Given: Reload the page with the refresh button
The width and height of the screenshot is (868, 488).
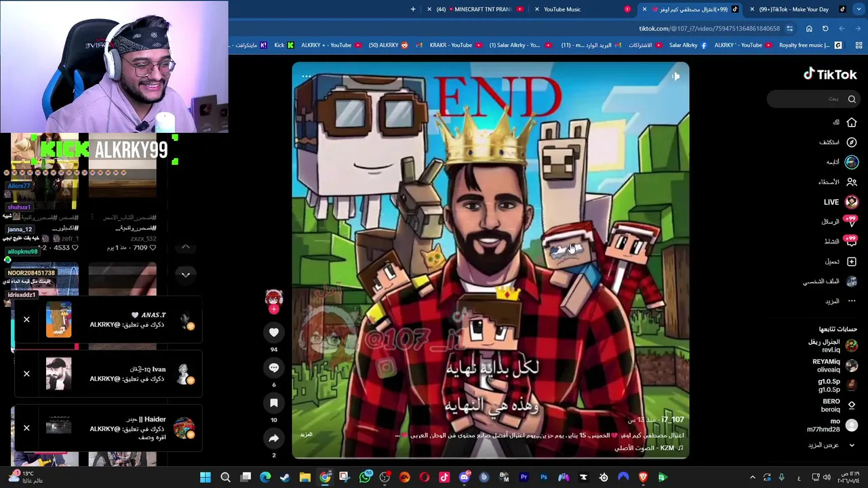Looking at the screenshot, I should (x=825, y=28).
